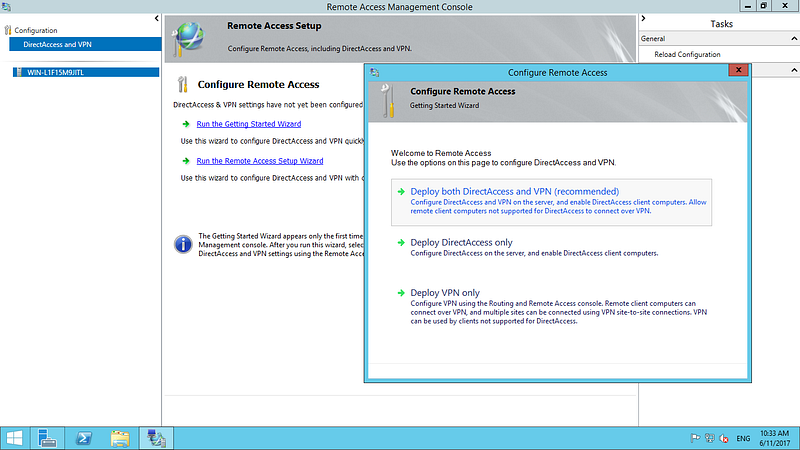Image resolution: width=800 pixels, height=450 pixels.
Task: Click the Configure Remote Access dialog title icon
Action: (x=374, y=72)
